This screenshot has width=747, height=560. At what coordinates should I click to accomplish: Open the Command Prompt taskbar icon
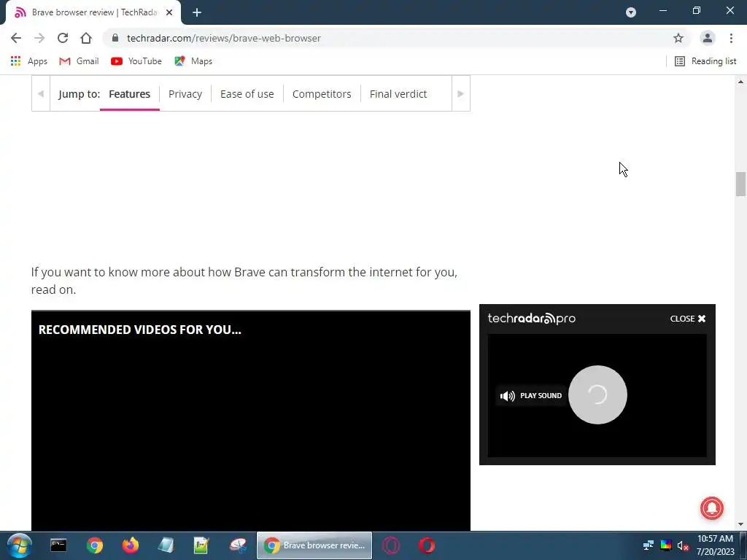click(x=58, y=545)
